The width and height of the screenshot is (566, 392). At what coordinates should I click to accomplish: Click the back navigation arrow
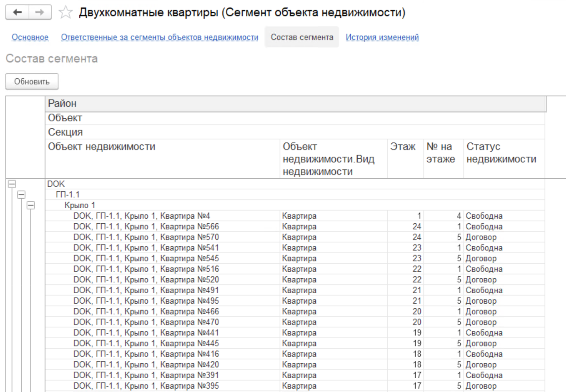(17, 12)
